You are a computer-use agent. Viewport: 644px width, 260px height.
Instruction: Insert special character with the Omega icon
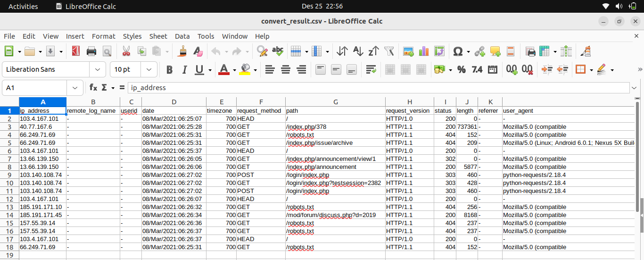tap(457, 51)
